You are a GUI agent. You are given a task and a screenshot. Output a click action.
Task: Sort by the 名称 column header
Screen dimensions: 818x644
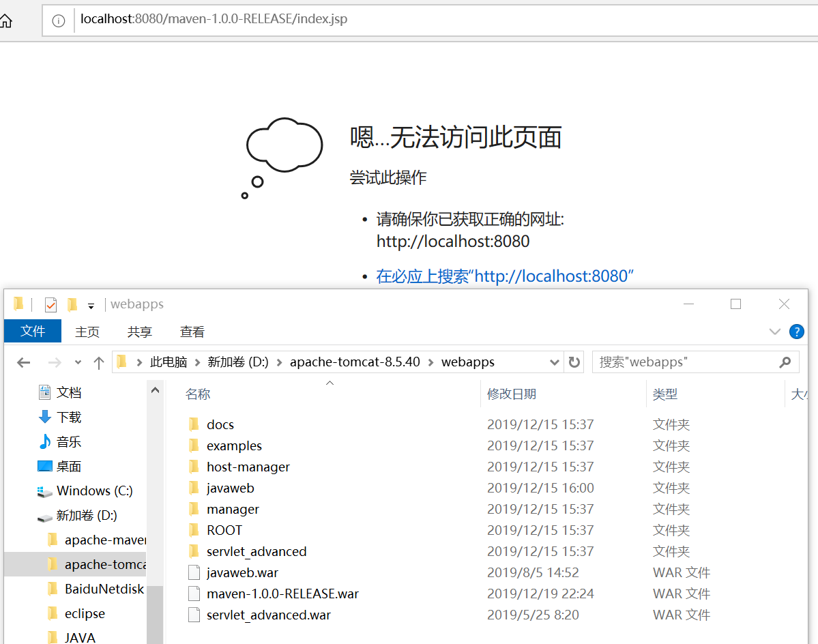[x=199, y=394]
